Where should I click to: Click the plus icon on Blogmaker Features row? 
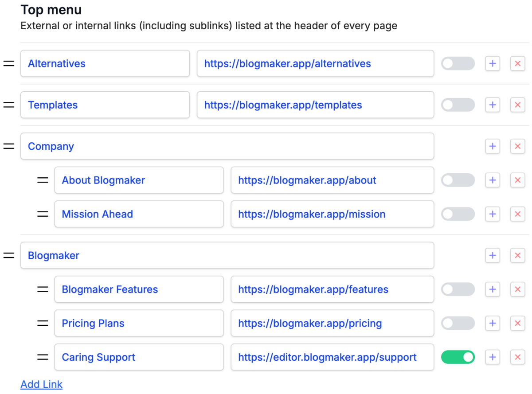[x=492, y=289]
